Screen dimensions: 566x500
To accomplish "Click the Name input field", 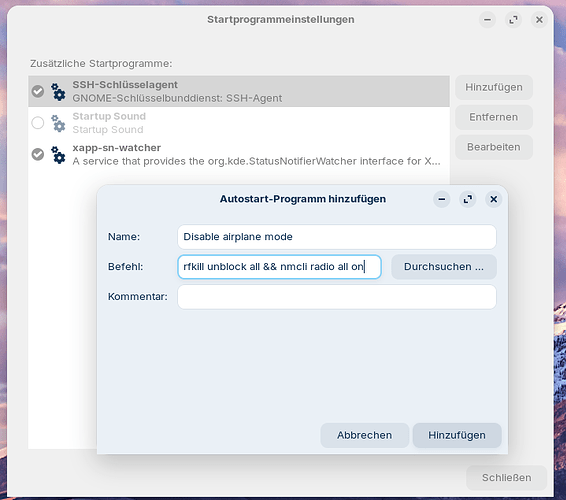I will [337, 237].
